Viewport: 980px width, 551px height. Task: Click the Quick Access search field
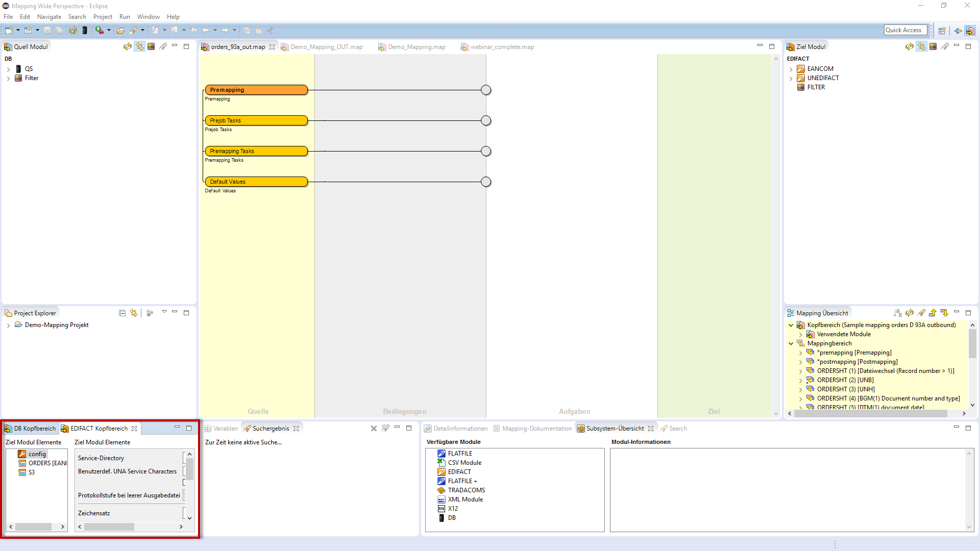(x=905, y=30)
